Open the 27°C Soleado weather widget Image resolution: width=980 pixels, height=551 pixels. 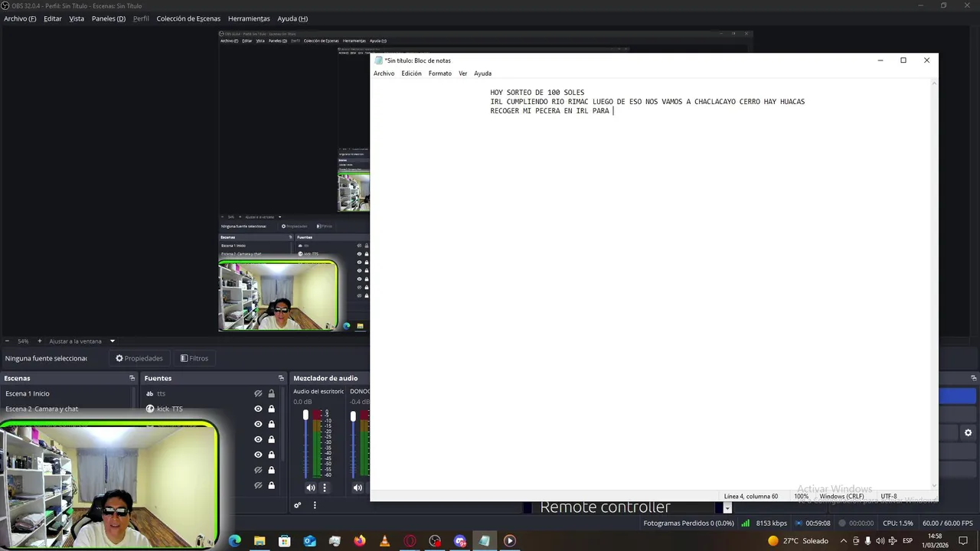coord(798,541)
